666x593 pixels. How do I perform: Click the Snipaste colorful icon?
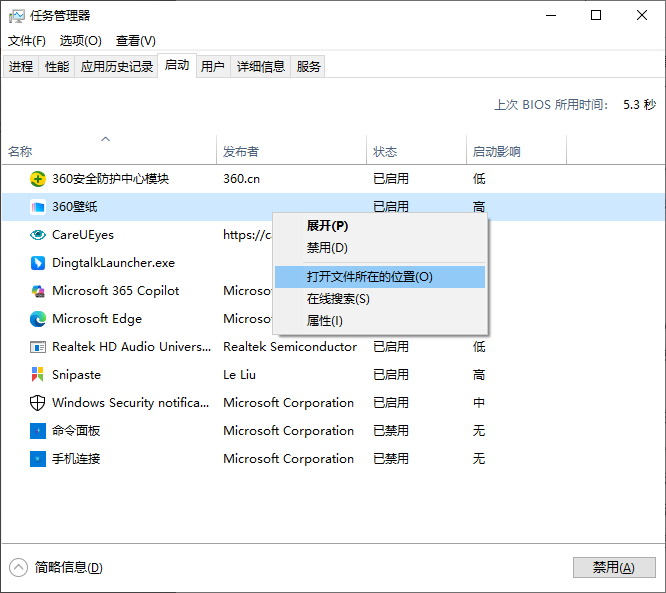pyautogui.click(x=38, y=375)
